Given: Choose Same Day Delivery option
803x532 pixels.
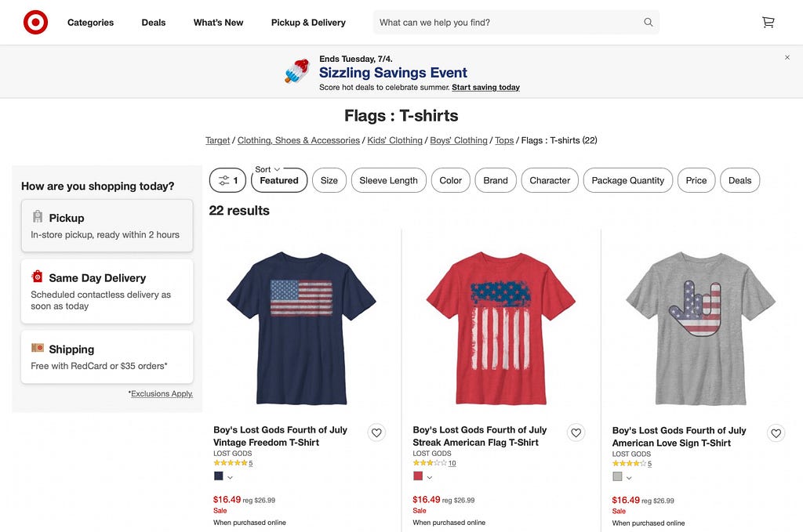Looking at the screenshot, I should point(107,291).
